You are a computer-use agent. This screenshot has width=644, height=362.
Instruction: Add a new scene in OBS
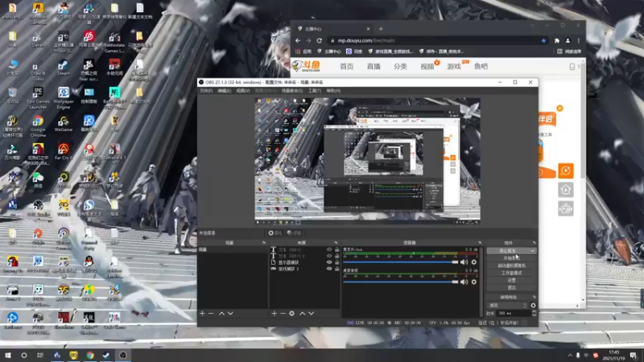(x=202, y=313)
